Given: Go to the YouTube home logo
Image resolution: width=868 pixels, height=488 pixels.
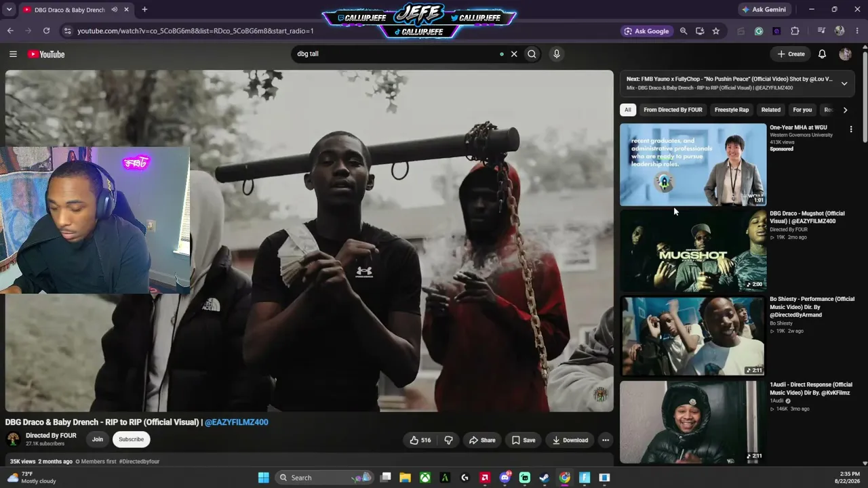Looking at the screenshot, I should (46, 54).
